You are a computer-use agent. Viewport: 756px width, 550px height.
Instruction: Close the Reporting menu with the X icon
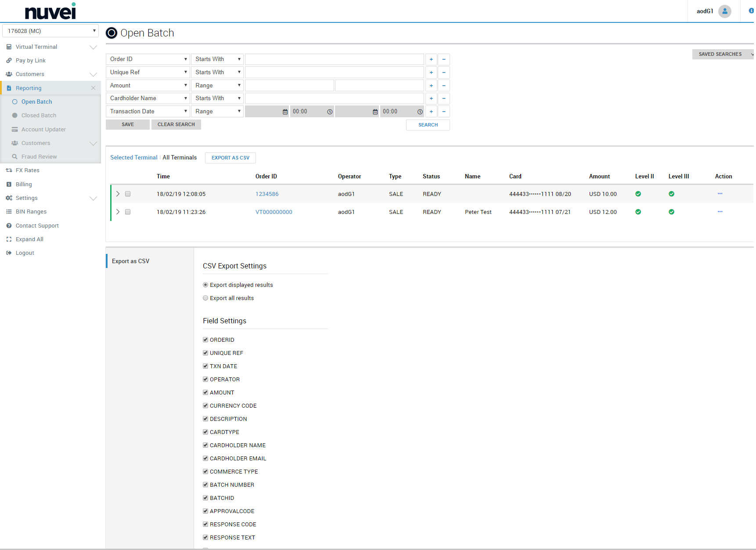(x=93, y=88)
